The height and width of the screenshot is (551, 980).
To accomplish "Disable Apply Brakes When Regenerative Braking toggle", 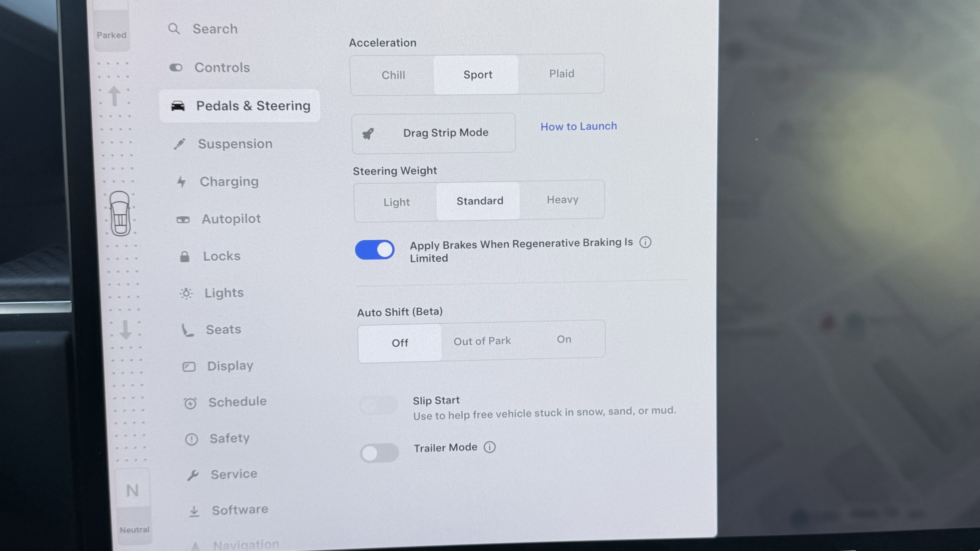I will (x=375, y=250).
